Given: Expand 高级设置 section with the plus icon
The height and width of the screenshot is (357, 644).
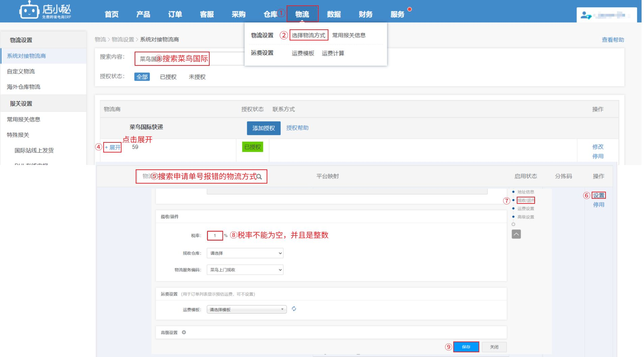Looking at the screenshot, I should [184, 332].
